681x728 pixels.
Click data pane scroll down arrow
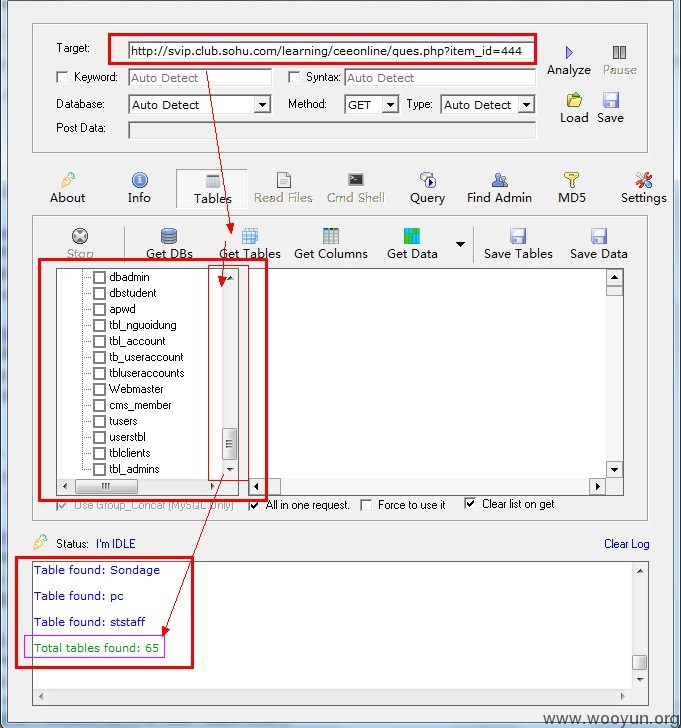click(x=614, y=470)
